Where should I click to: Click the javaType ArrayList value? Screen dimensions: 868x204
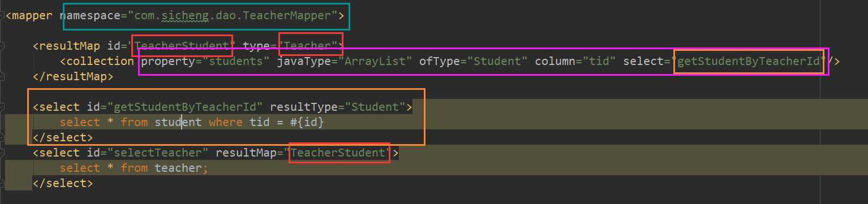(375, 61)
